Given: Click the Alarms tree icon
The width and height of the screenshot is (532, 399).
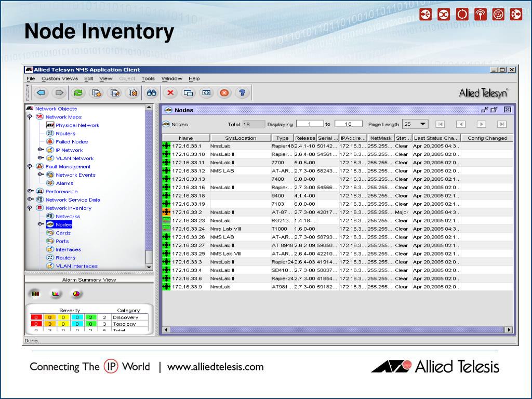Looking at the screenshot, I should click(50, 183).
